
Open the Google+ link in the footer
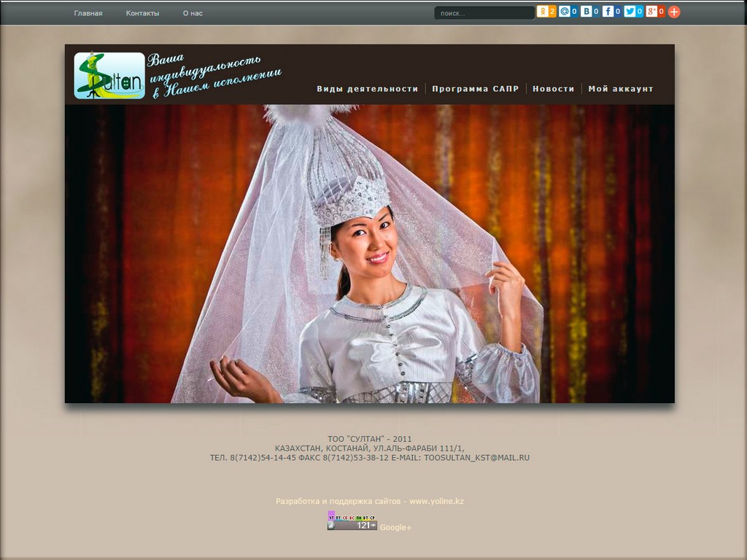point(395,527)
